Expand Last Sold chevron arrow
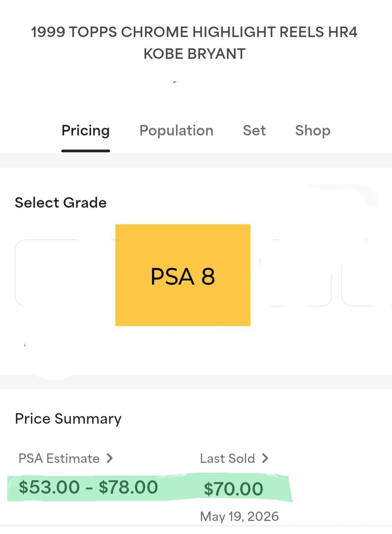The width and height of the screenshot is (392, 534). coord(265,458)
